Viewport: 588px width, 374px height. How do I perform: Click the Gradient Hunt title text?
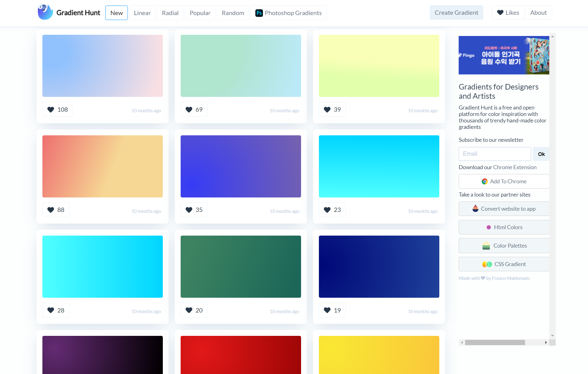[78, 13]
